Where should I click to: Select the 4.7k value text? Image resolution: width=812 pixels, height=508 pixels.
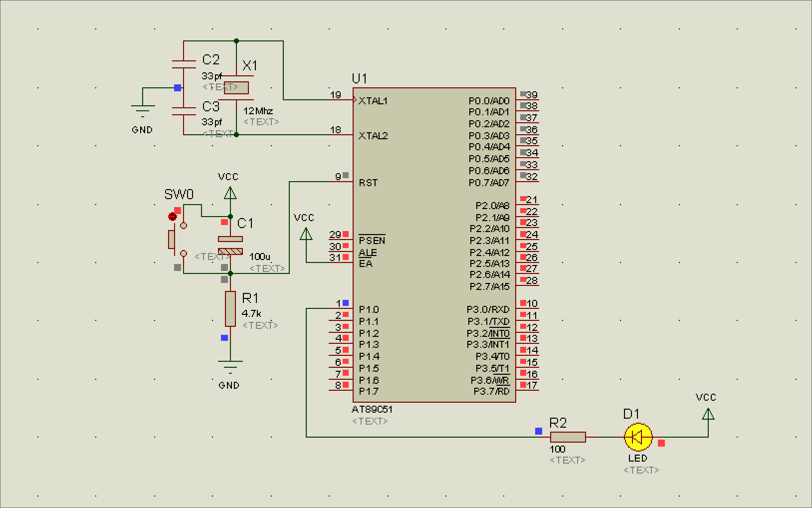tap(251, 313)
